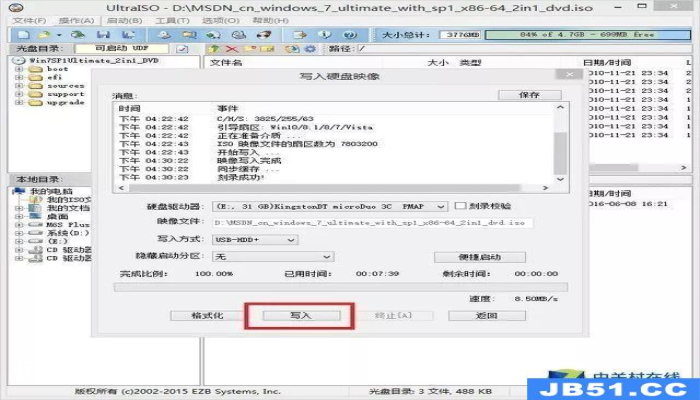Expand the efi folder node
The width and height of the screenshot is (700, 400).
[19, 77]
